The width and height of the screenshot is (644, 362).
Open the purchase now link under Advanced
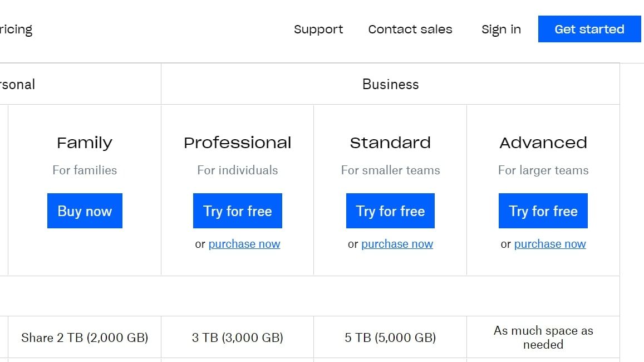tap(549, 244)
